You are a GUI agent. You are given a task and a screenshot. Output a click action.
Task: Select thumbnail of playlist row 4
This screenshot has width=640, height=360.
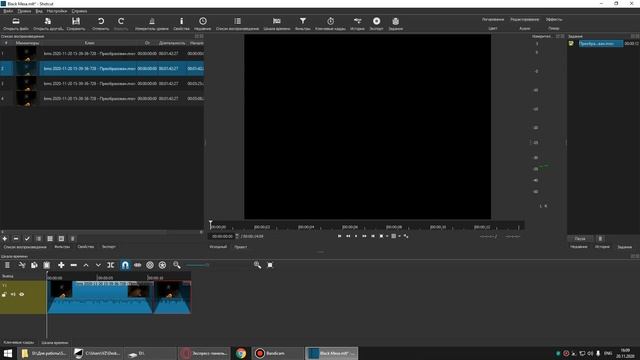pyautogui.click(x=26, y=98)
